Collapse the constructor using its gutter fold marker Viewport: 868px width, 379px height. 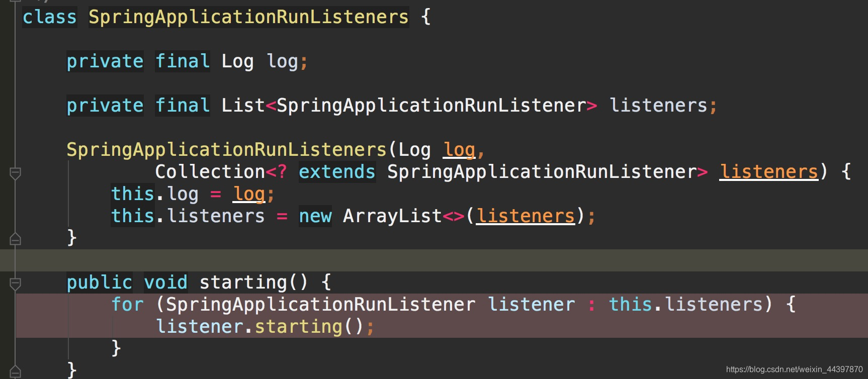[x=15, y=173]
